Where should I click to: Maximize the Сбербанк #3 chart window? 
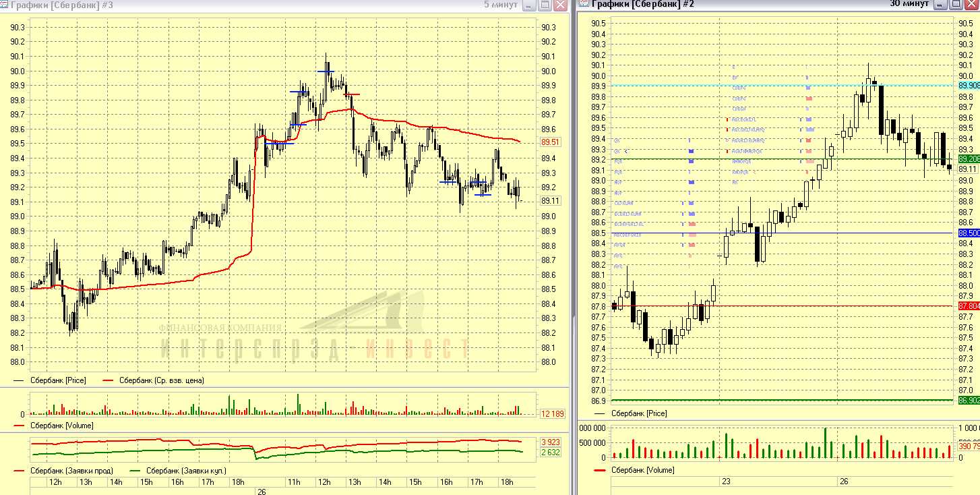pos(545,5)
